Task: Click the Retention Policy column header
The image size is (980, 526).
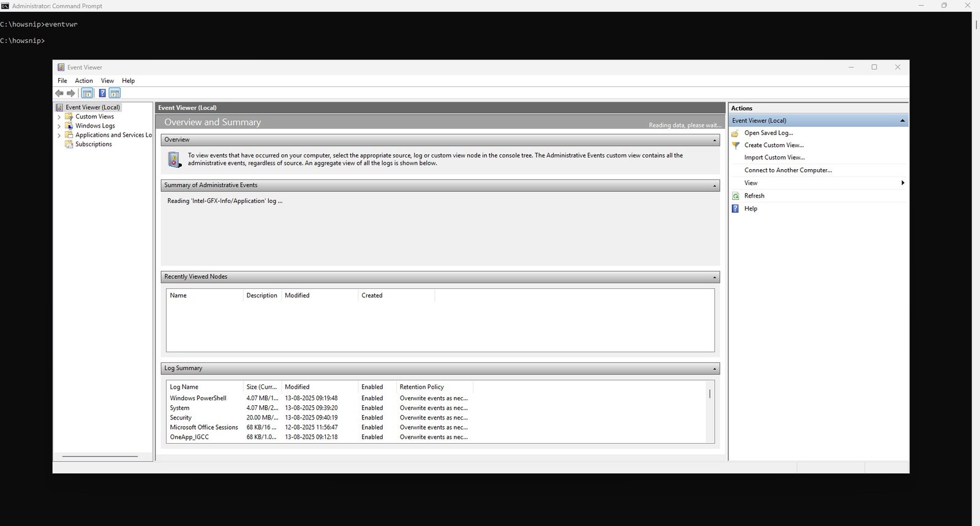Action: [435, 387]
